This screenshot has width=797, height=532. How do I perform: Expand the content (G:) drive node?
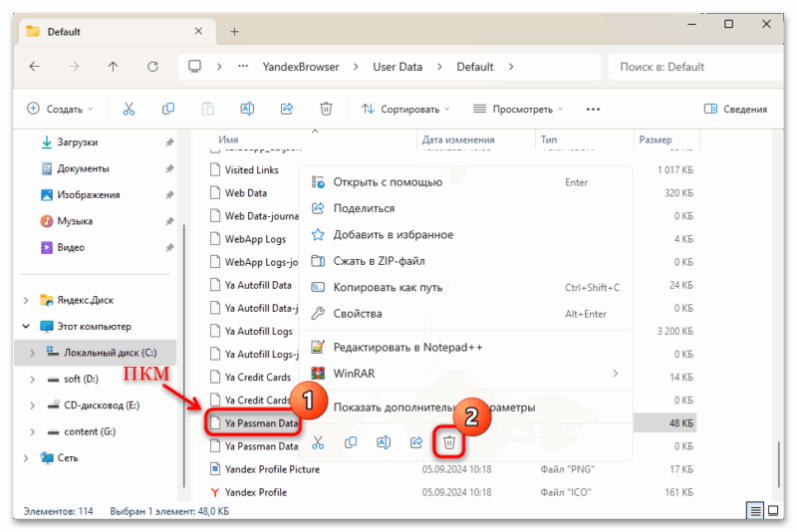(33, 432)
